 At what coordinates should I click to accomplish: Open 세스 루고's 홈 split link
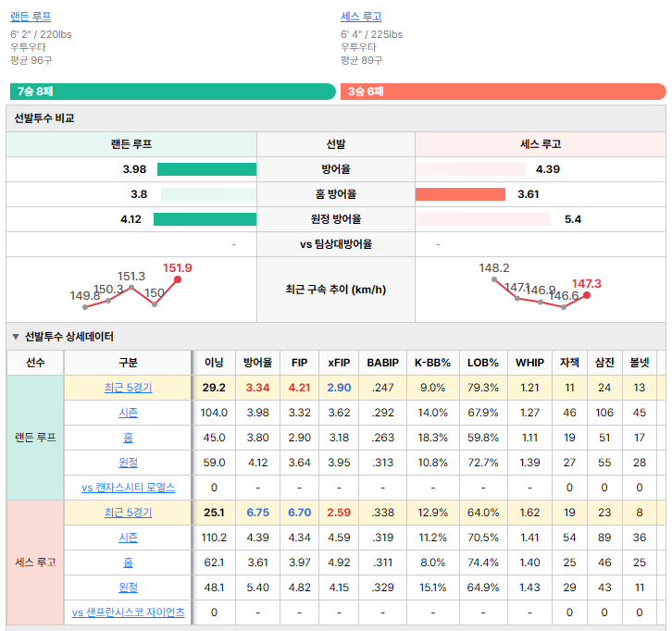[128, 562]
